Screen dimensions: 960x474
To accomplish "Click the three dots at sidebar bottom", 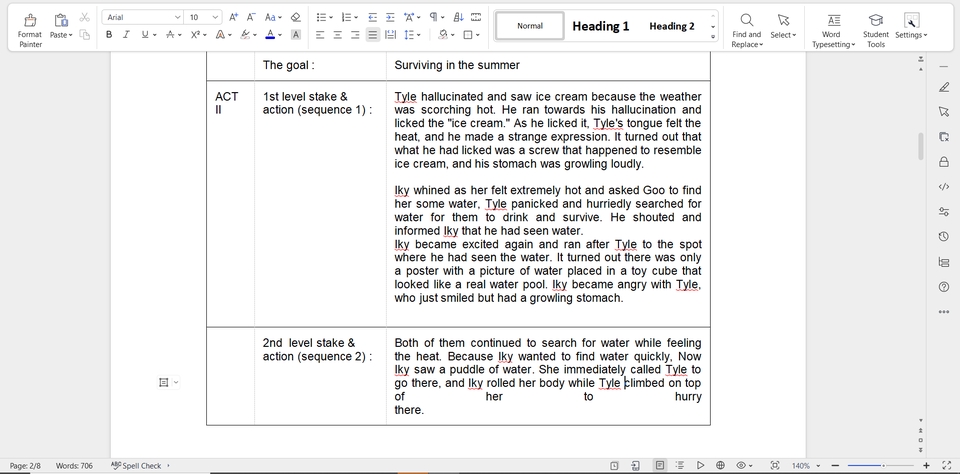I will (x=943, y=312).
